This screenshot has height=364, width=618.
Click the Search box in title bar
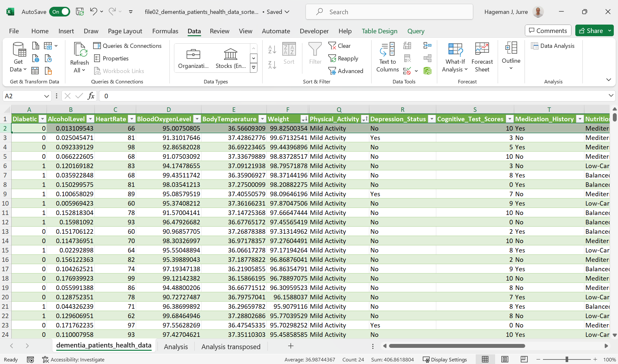pos(389,12)
